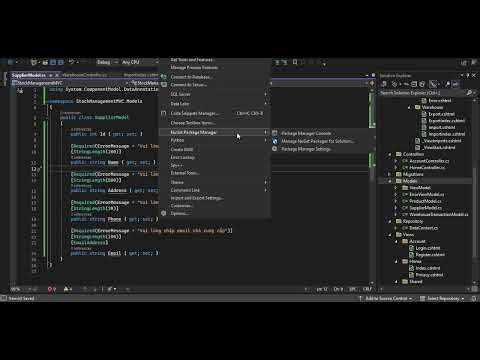Click the Solution Explorer pin icon
The height and width of the screenshot is (360, 480).
[468, 76]
